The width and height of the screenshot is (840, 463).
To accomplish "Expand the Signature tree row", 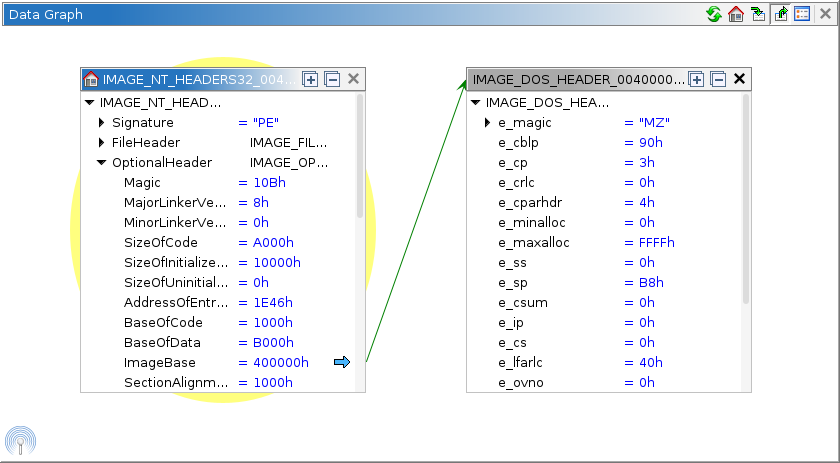I will 102,122.
